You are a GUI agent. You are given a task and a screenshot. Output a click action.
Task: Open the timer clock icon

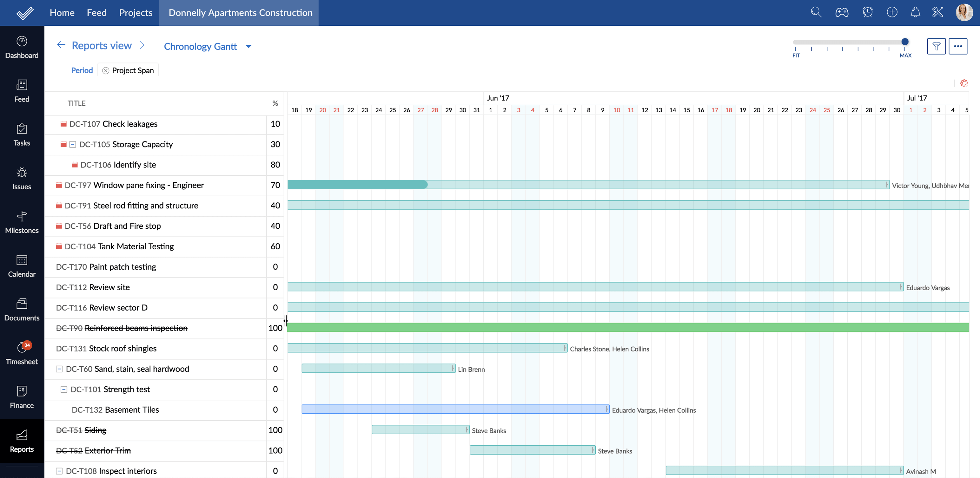[867, 12]
